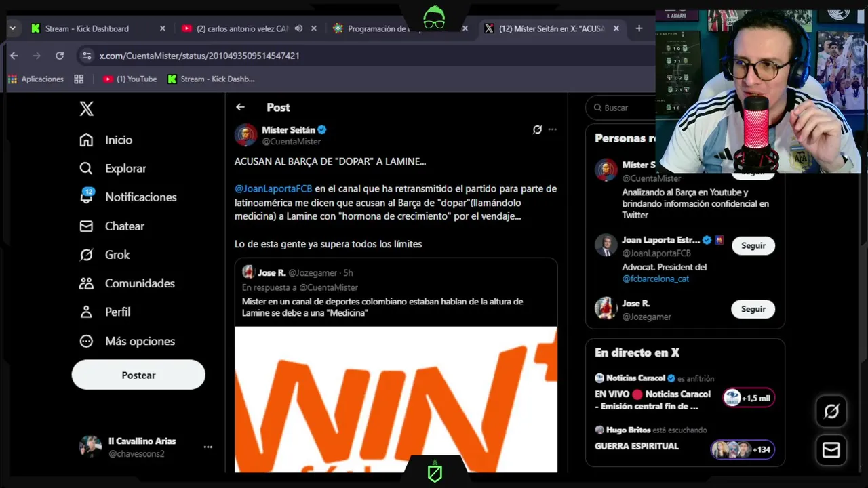Open Míster Seitán name on post header
This screenshot has width=868, height=488.
[x=288, y=129]
